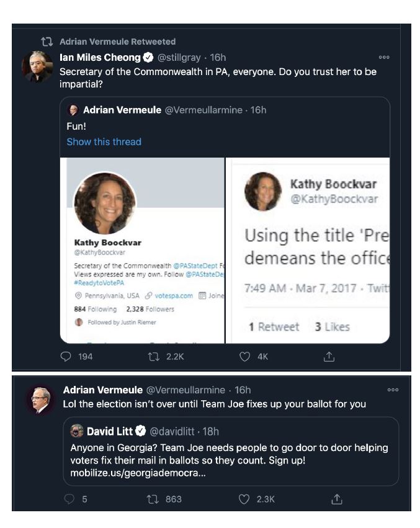The width and height of the screenshot is (420, 528).
Task: Click Adrian Vermeule Retweeted label
Action: coord(117,42)
